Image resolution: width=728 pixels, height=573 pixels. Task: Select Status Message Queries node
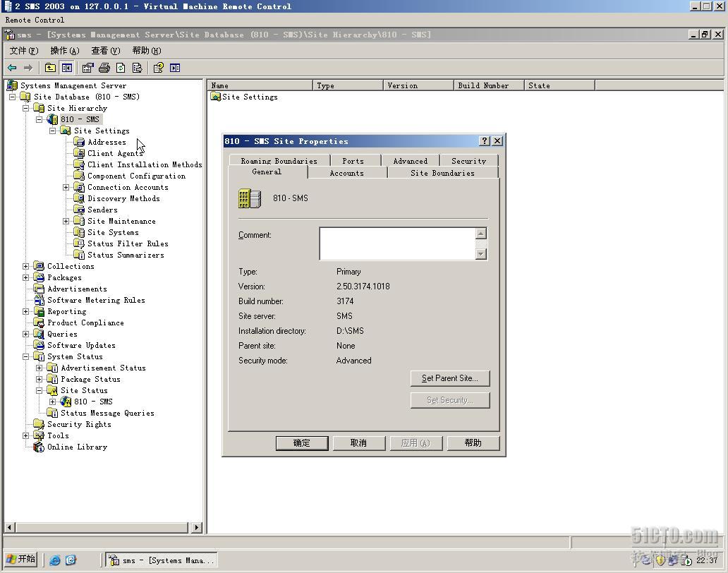[107, 414]
